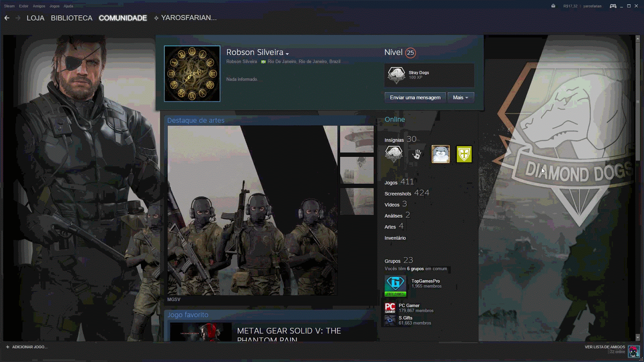Open the Análises 2 link
The height and width of the screenshot is (362, 644).
coord(397,215)
